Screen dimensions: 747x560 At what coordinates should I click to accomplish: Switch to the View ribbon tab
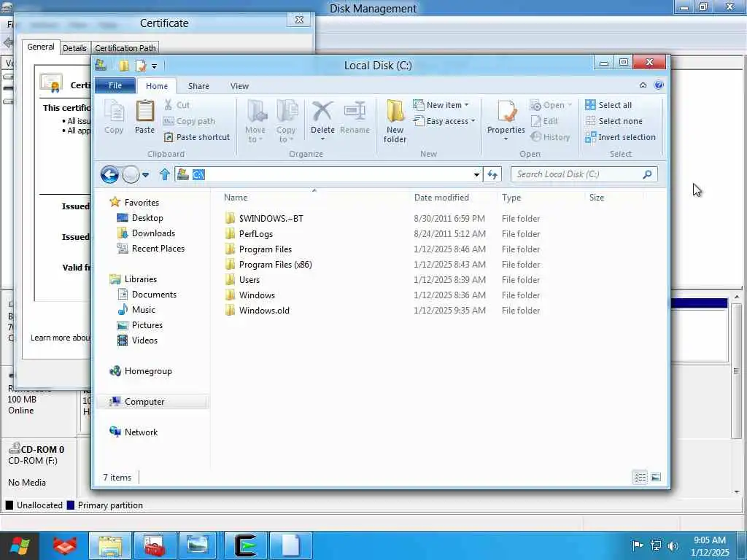239,86
